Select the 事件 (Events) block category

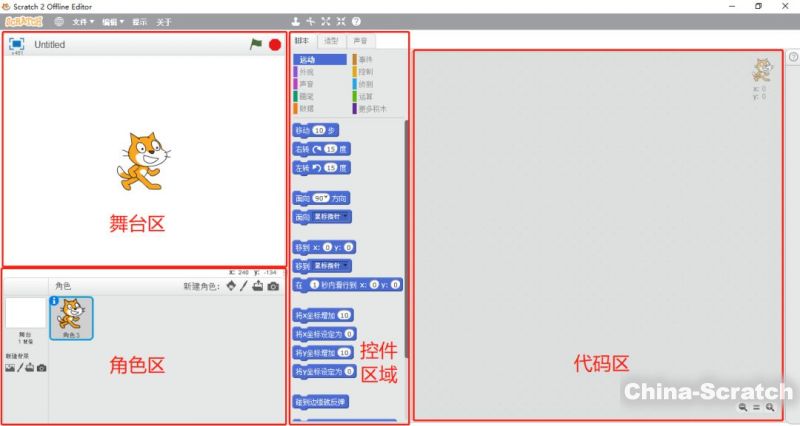tap(365, 60)
